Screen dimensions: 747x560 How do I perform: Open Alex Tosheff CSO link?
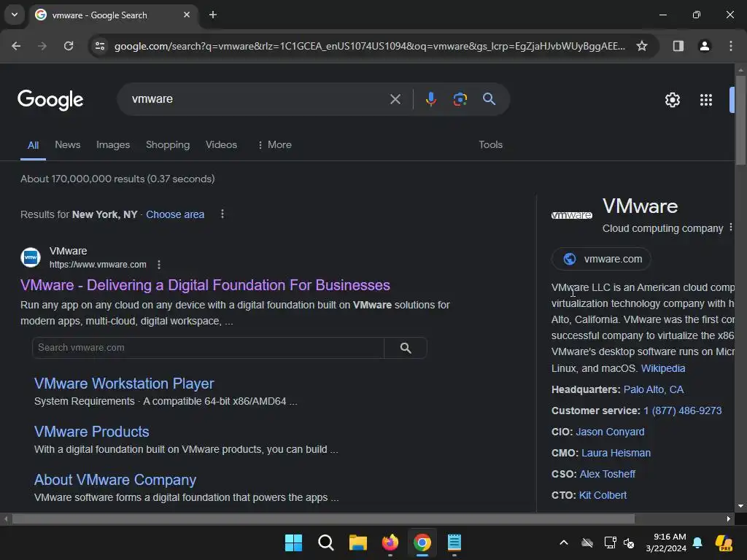[607, 474]
